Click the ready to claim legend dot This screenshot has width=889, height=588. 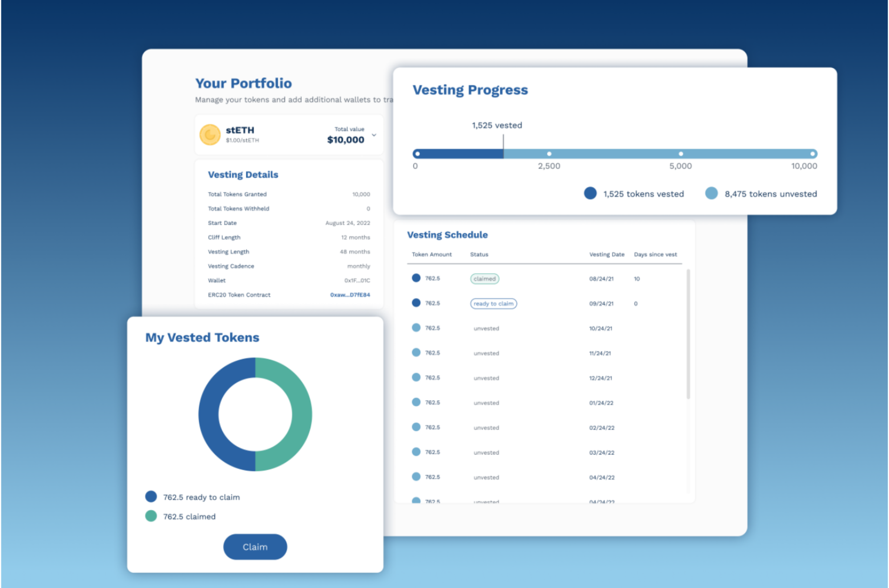pos(151,497)
